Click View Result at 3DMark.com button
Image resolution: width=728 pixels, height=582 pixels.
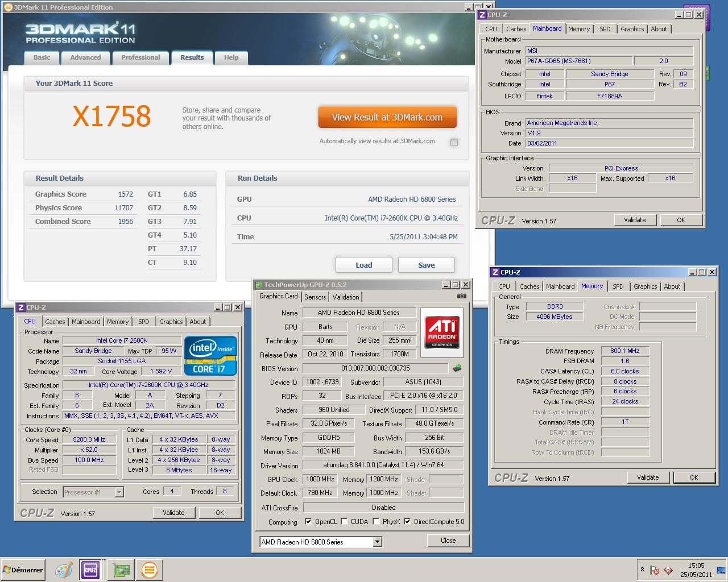coord(387,117)
